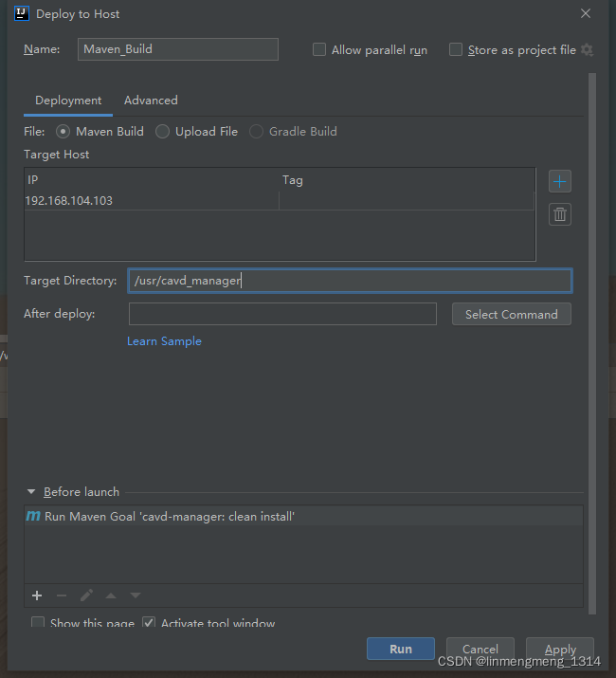The width and height of the screenshot is (616, 678).
Task: Focus the Name field containing Maven_Build
Action: [178, 49]
